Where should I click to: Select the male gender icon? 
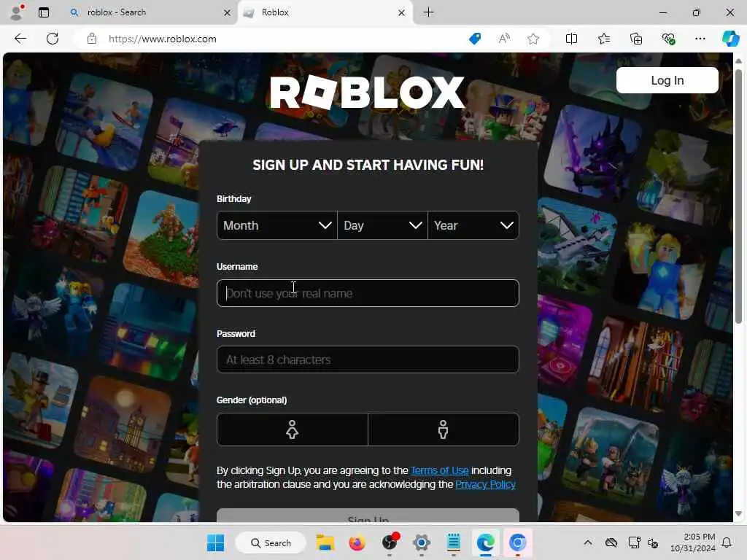point(443,429)
